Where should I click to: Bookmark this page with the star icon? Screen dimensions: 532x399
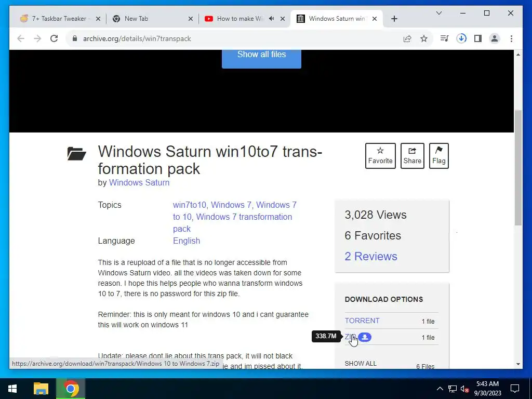coord(424,38)
